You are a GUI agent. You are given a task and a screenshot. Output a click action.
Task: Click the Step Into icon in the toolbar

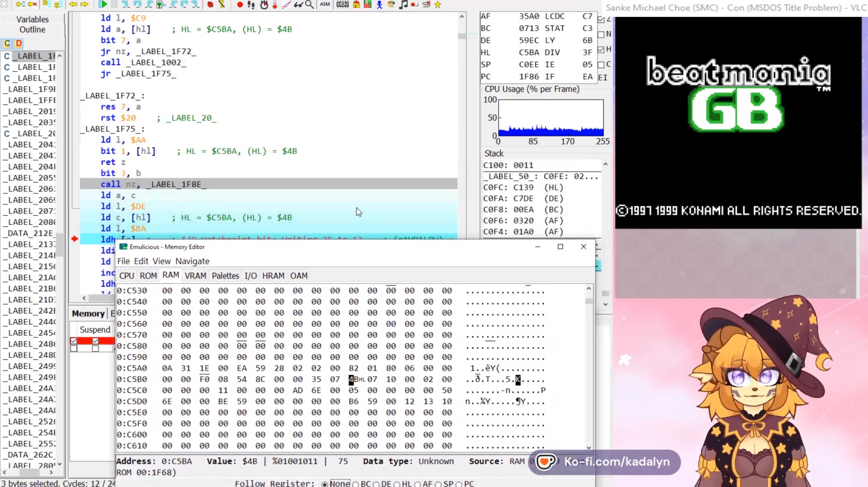(x=126, y=4)
